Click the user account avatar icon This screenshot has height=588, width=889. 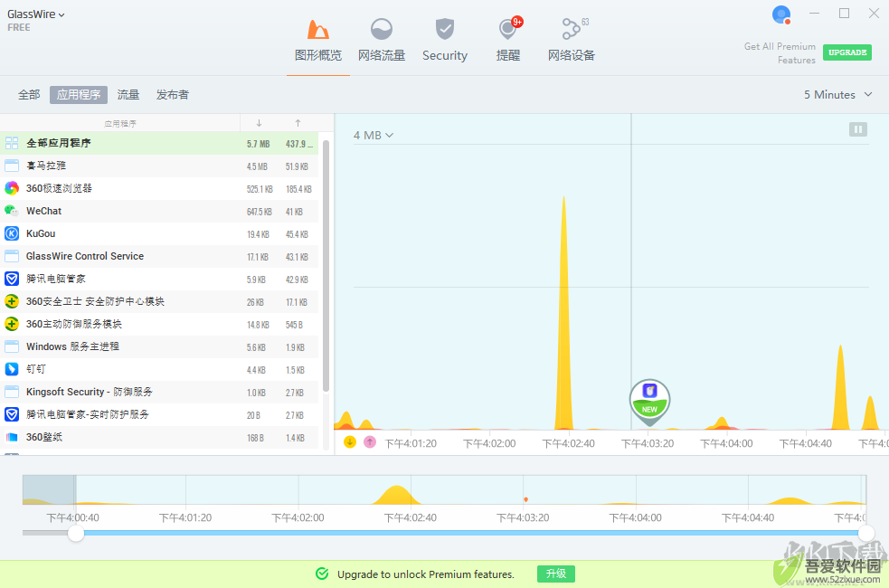click(x=781, y=14)
